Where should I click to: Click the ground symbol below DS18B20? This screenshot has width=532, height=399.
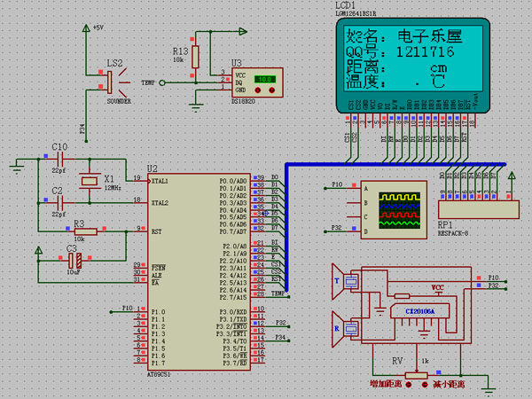196,108
